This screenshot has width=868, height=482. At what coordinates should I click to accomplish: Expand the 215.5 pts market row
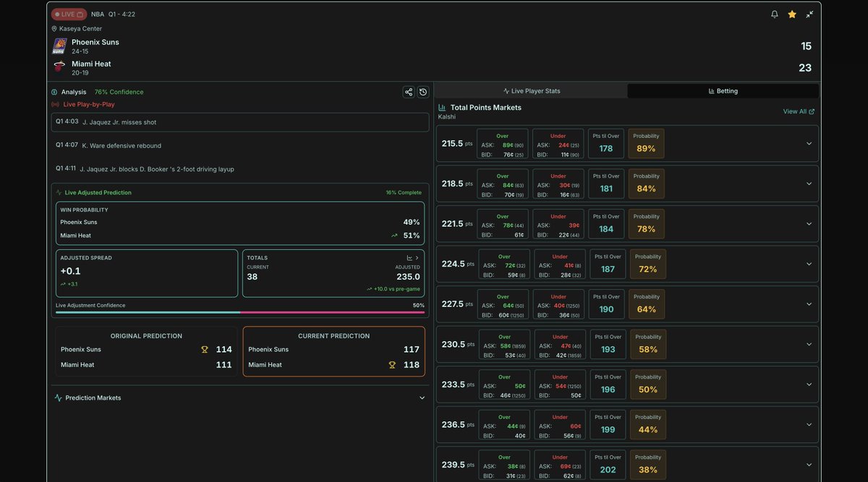click(x=809, y=144)
